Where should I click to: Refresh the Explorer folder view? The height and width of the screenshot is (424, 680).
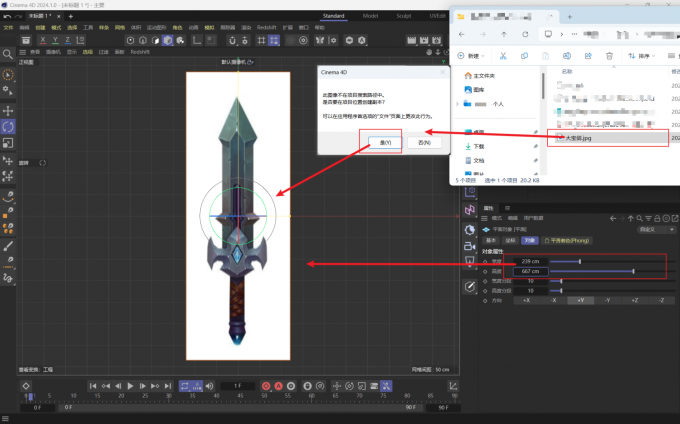coord(525,34)
